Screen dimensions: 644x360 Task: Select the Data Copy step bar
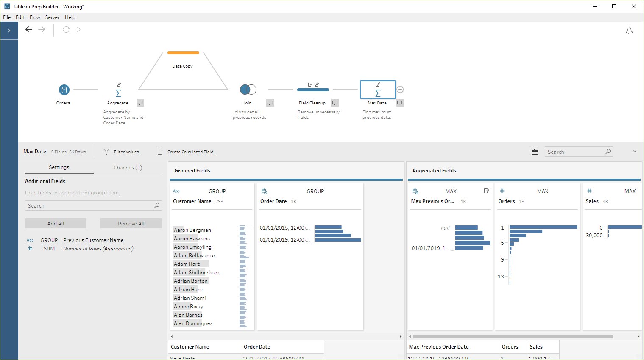183,53
